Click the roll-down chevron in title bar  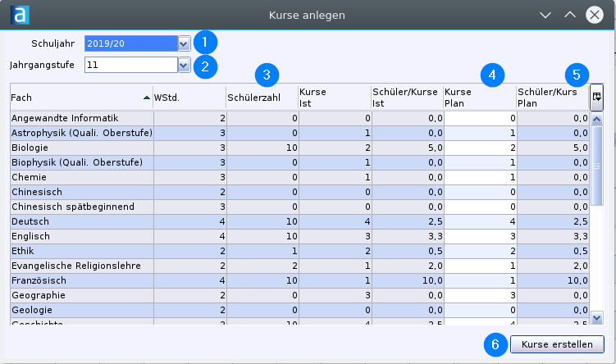coord(545,15)
